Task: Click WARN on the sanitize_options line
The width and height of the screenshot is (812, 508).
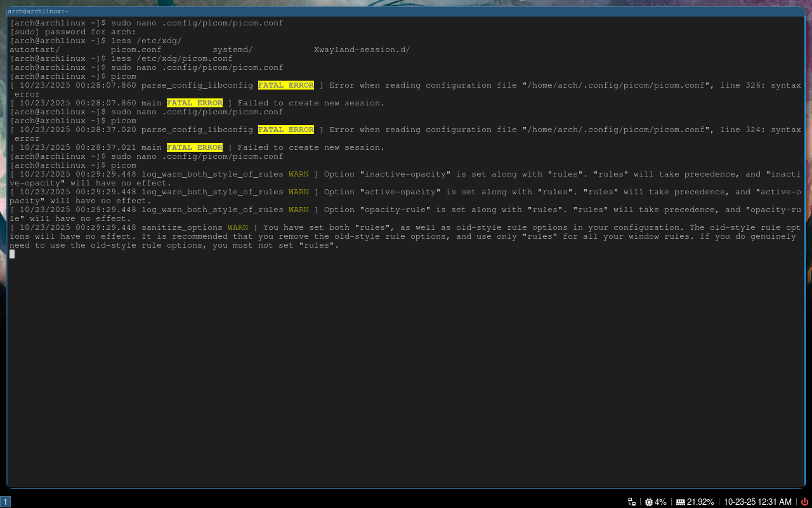Action: click(238, 227)
